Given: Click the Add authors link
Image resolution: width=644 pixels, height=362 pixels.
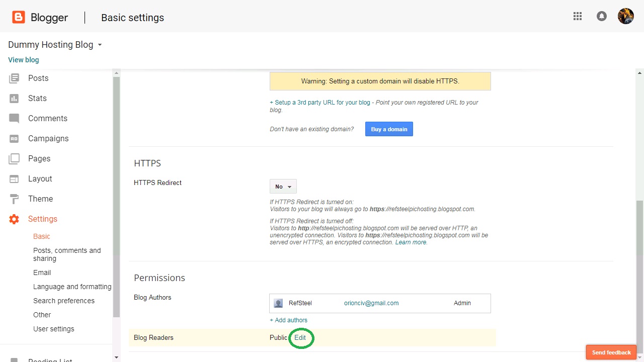Looking at the screenshot, I should [x=288, y=320].
